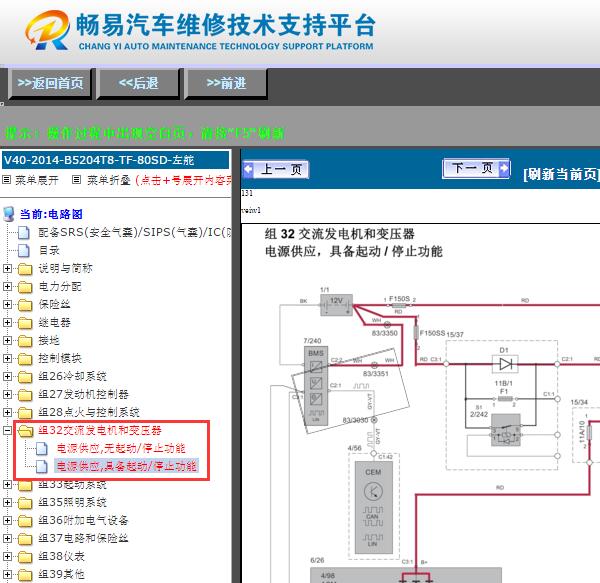Click the V40-2014-B5204T8-TF-80SD-左舵 title bar

coord(116,160)
